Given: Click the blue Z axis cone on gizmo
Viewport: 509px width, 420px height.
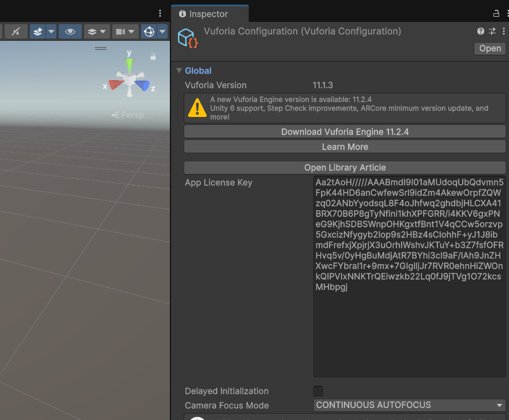Looking at the screenshot, I should pos(143,85).
